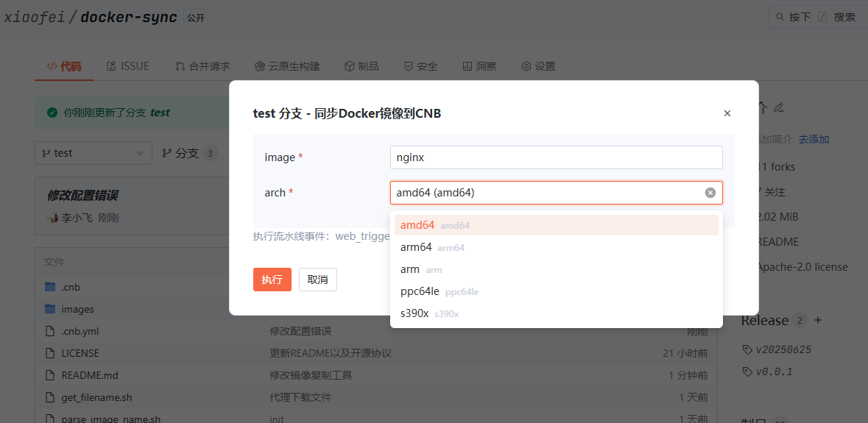
Task: Click the forks count text
Action: (x=775, y=167)
